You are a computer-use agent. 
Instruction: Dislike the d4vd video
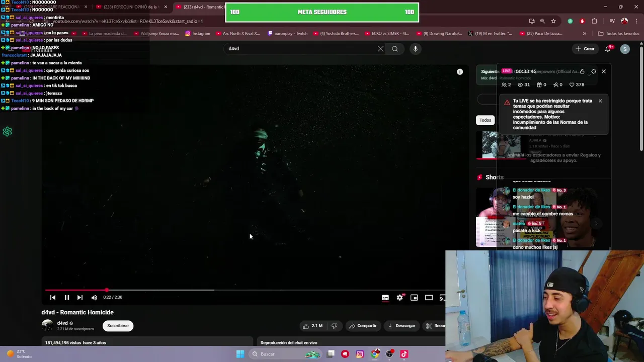click(334, 326)
